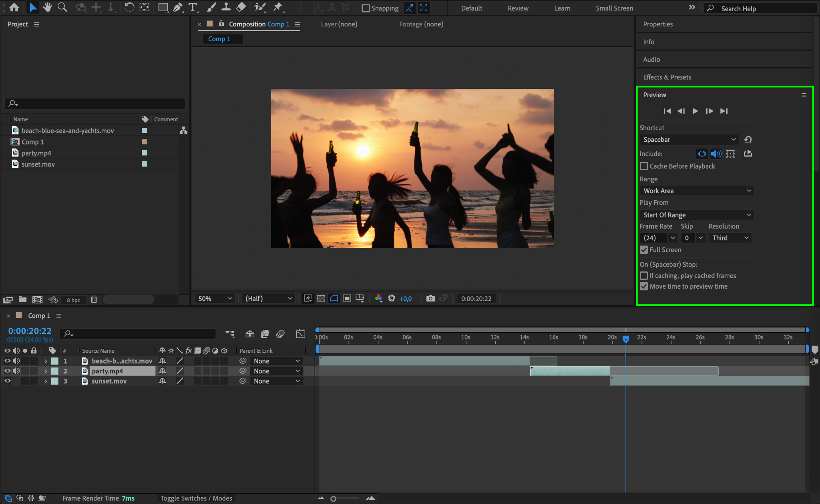Uncheck the Full Screen checkbox

click(644, 250)
